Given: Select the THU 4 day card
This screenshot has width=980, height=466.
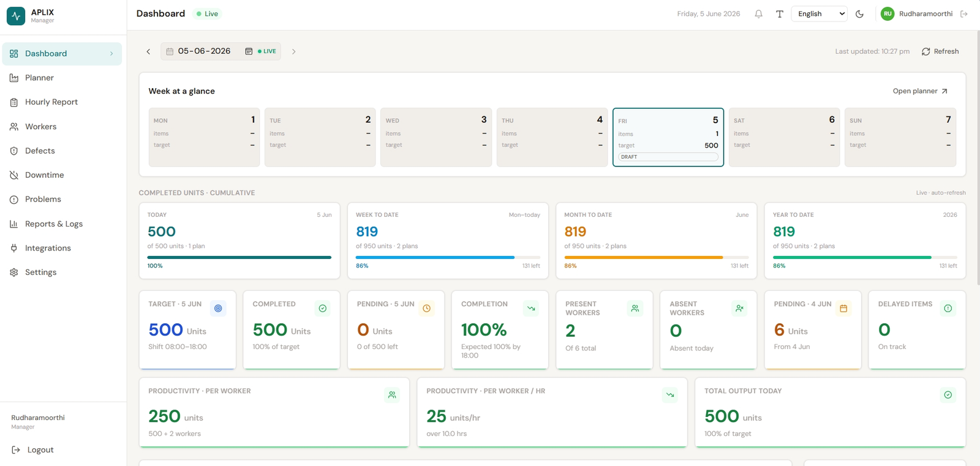Looking at the screenshot, I should [552, 137].
